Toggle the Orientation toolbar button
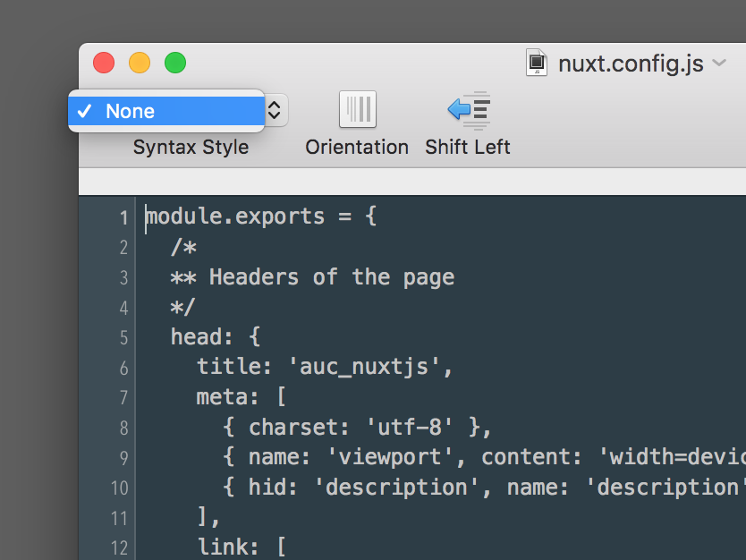746x560 pixels. coord(357,109)
